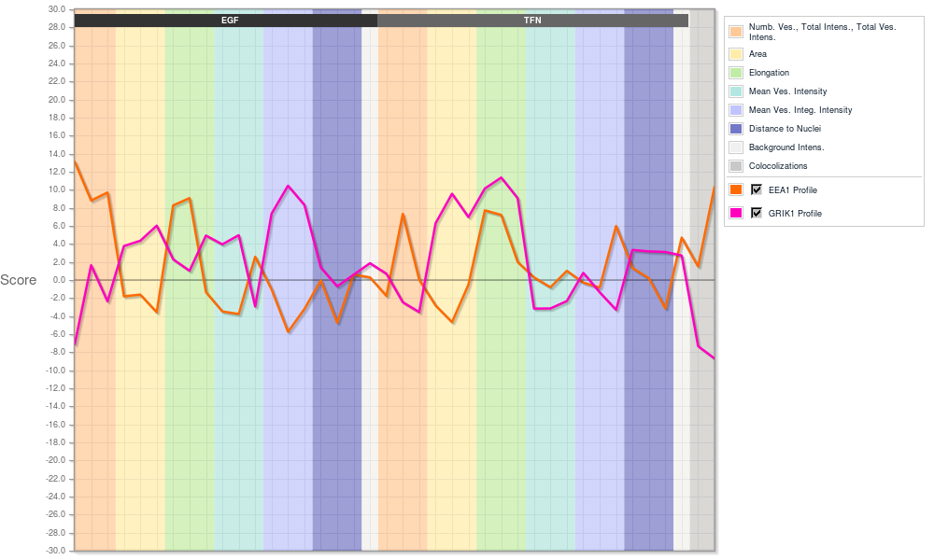
Task: Click the Distance to Nuclei legend label
Action: pyautogui.click(x=785, y=129)
